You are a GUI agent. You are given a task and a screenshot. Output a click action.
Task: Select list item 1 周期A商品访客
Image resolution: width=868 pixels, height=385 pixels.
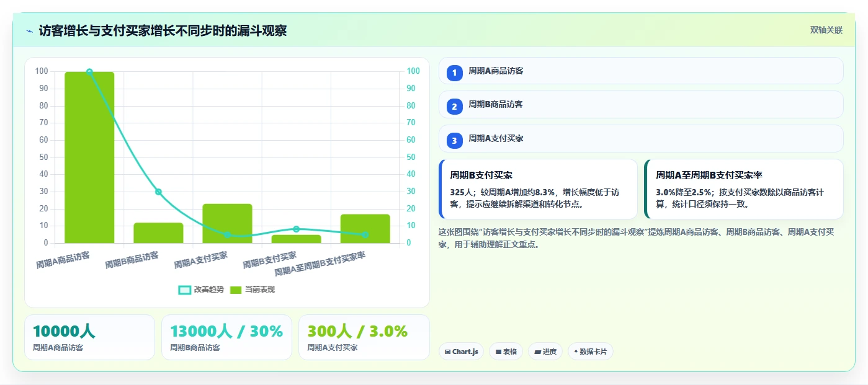pos(641,71)
